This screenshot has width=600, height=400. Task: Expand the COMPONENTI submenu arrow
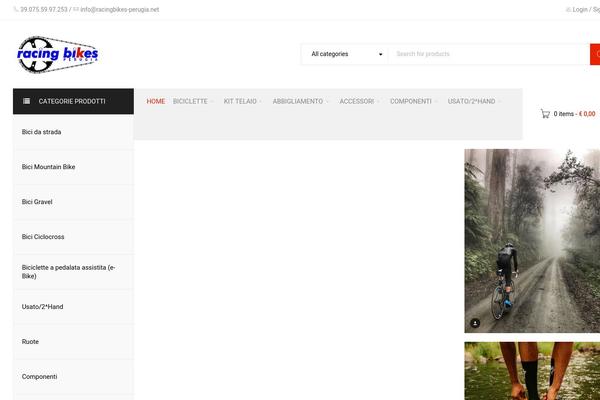(436, 102)
